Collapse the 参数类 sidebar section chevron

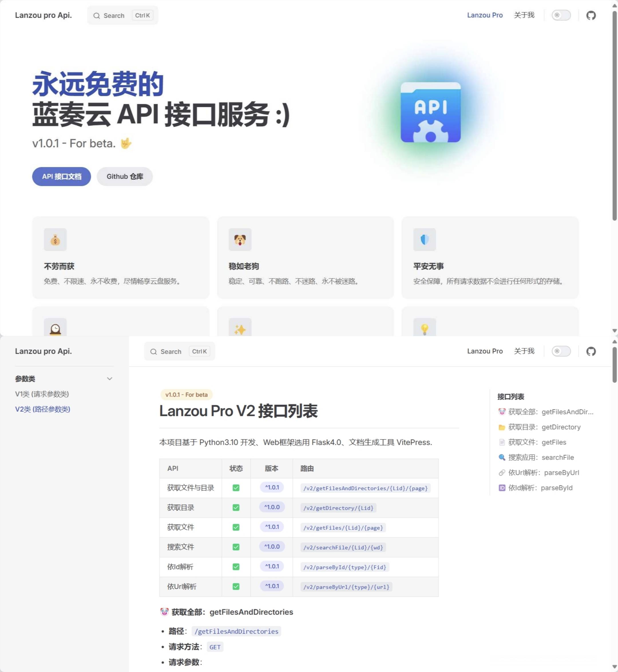(109, 379)
